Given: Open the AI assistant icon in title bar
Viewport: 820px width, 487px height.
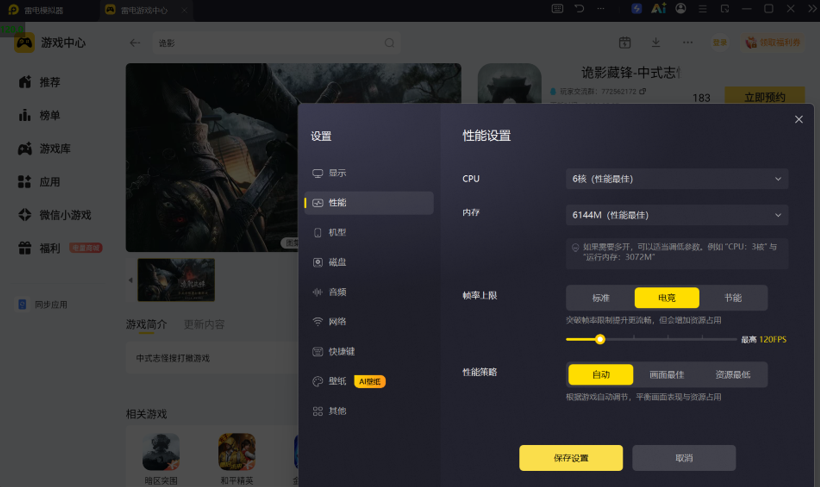Looking at the screenshot, I should coord(658,8).
